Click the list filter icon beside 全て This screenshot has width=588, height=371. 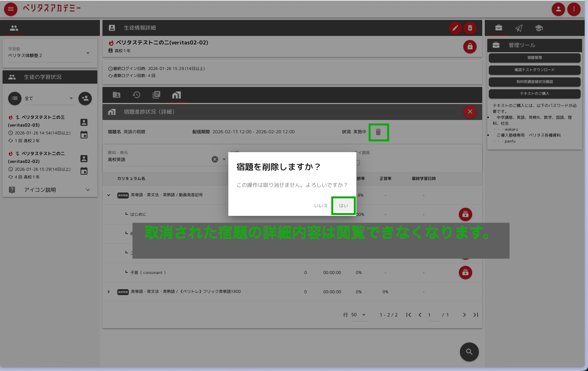(15, 98)
